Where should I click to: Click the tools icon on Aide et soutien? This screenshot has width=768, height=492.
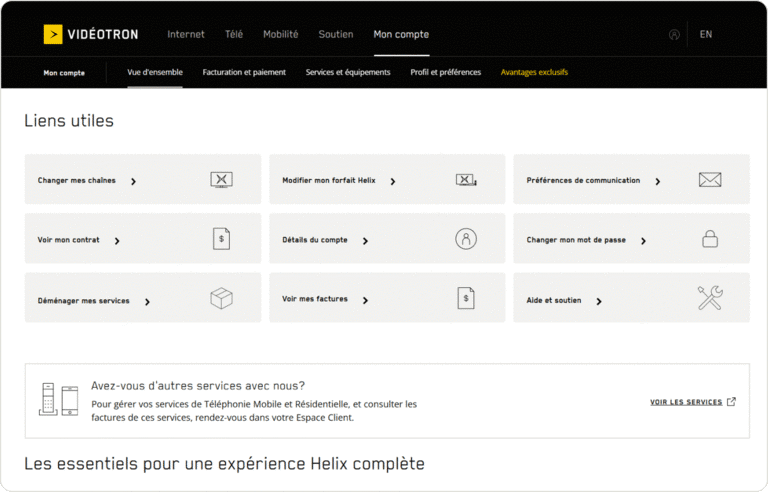710,298
